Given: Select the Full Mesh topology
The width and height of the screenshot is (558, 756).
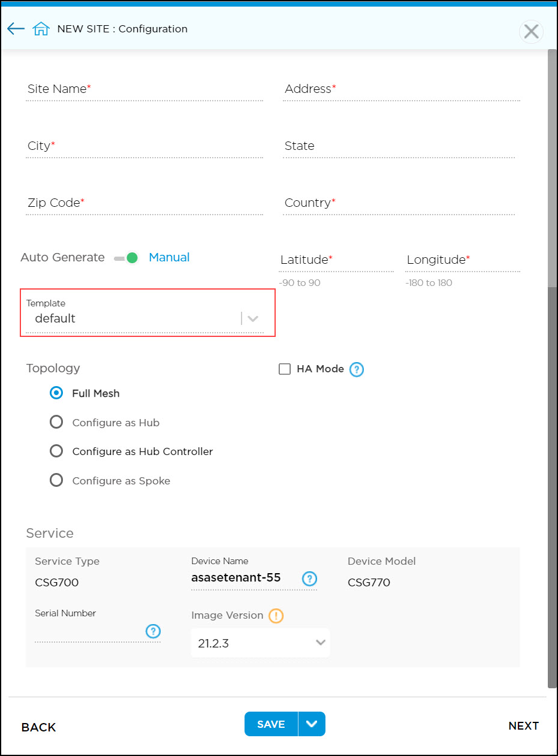Looking at the screenshot, I should 56,393.
